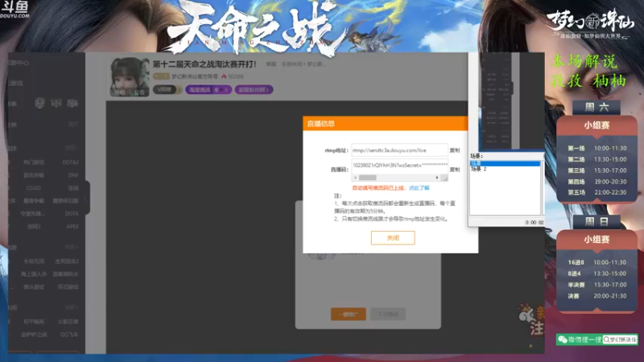Open the APEX category in sidebar

pos(72,227)
